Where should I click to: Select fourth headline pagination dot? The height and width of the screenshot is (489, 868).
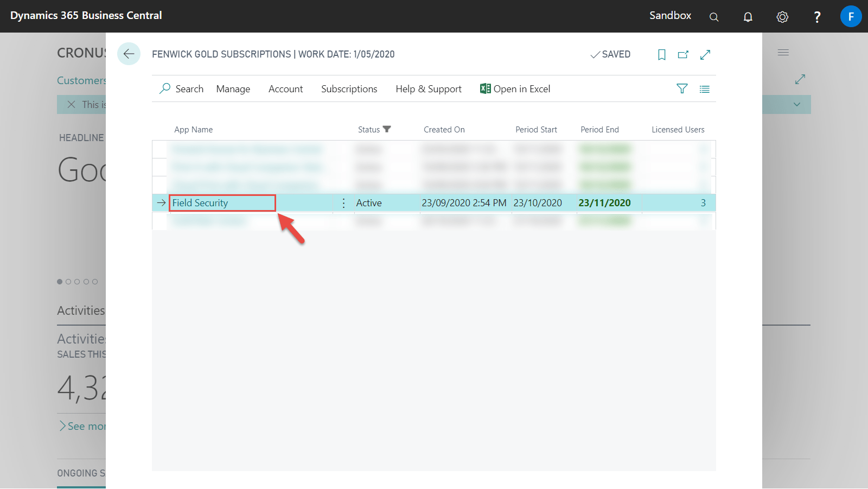[x=86, y=282]
